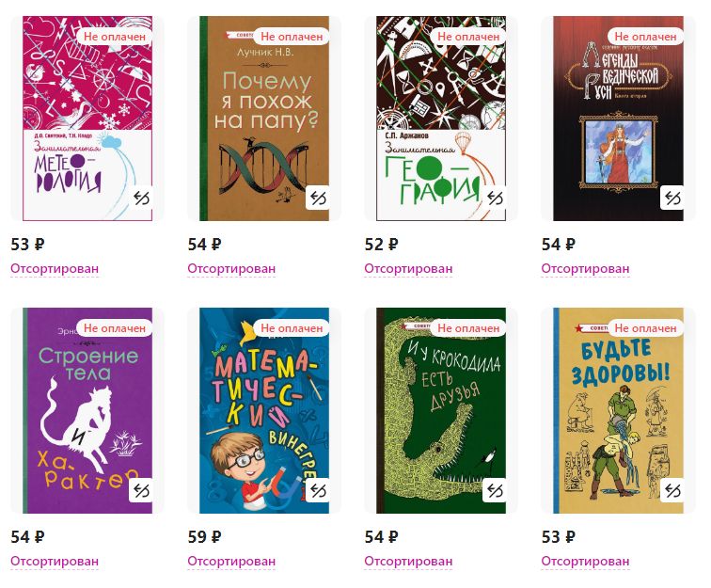Screen dimensions: 711x588
Task: Click Отсортирован under Строение тела и характер
Action: click(x=55, y=562)
